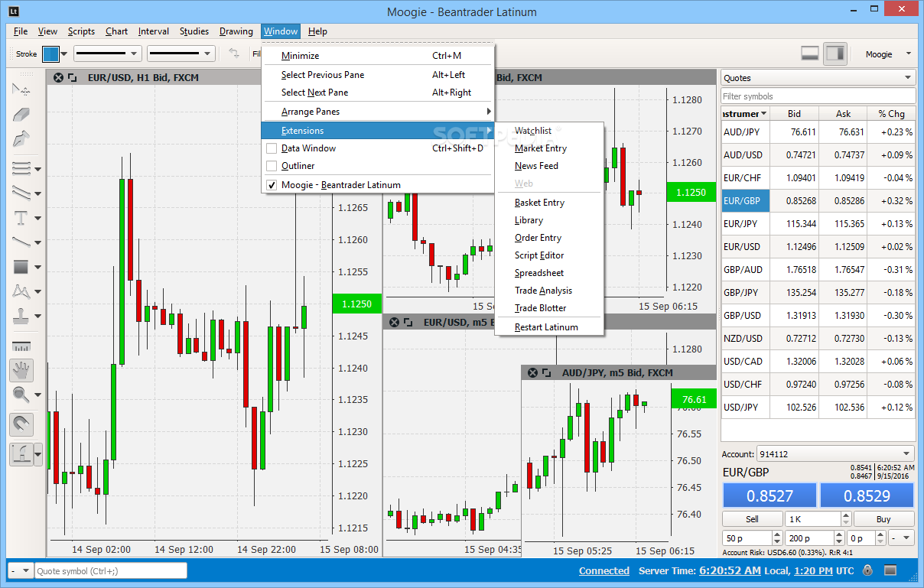Screen dimensions: 924x588
Task: Click the bottom-most left toolbar tool icon
Action: [21, 454]
